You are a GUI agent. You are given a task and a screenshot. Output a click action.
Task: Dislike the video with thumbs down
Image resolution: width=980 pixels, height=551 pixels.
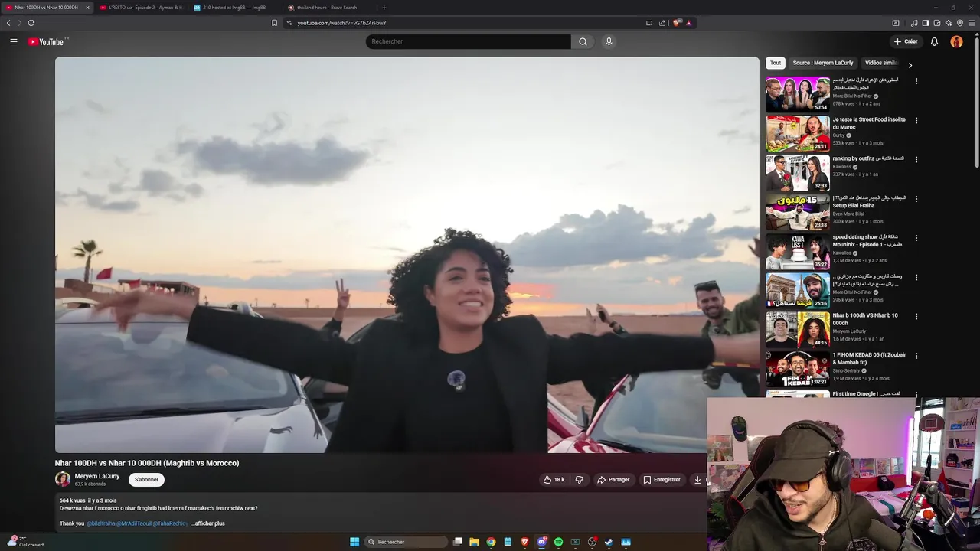[580, 480]
